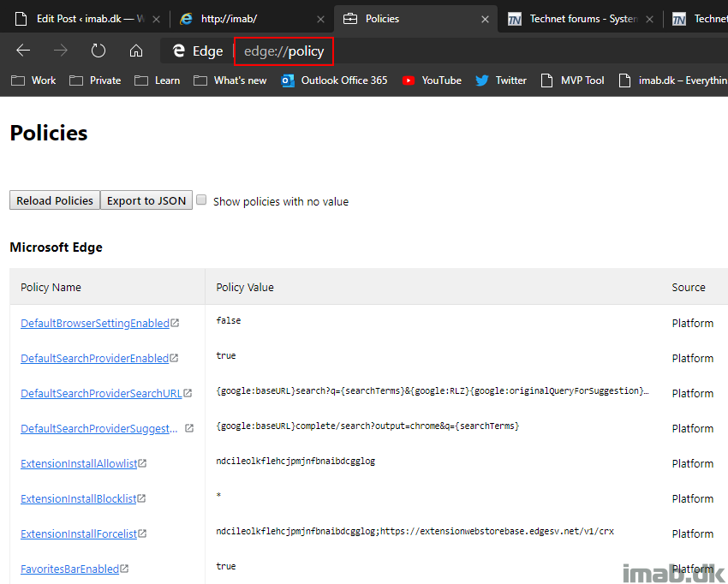Viewport: 728px width, 584px height.
Task: Open DefaultSearchProviderSearchURL policy link
Action: 101,393
